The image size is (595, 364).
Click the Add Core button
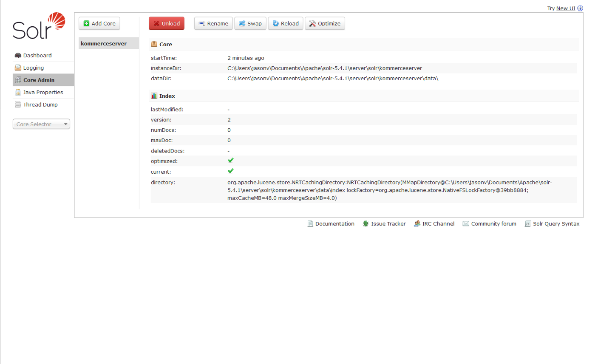point(99,24)
